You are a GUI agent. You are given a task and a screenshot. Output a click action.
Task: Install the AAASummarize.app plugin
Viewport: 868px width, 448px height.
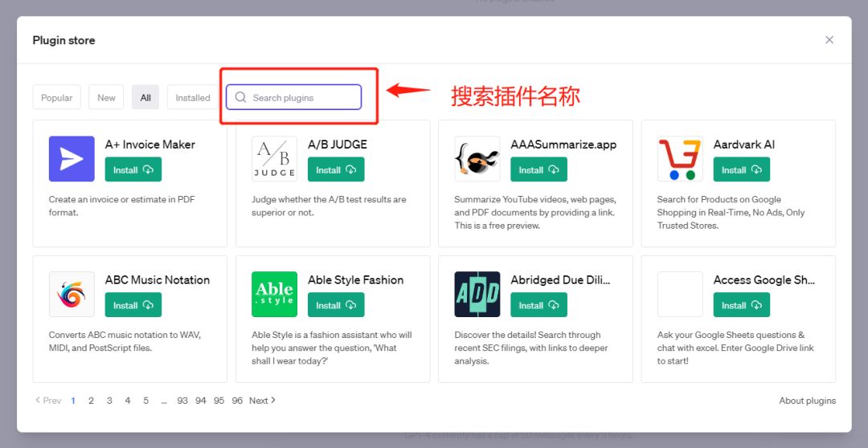pyautogui.click(x=538, y=169)
